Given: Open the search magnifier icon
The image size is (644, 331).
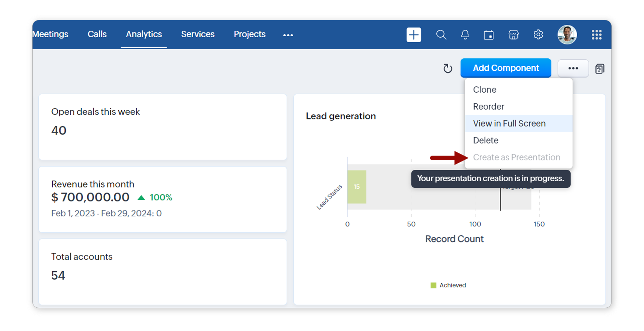Looking at the screenshot, I should (x=441, y=35).
